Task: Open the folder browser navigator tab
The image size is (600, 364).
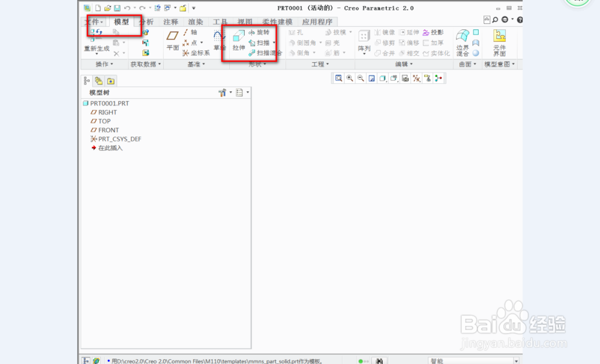Action: (x=99, y=81)
